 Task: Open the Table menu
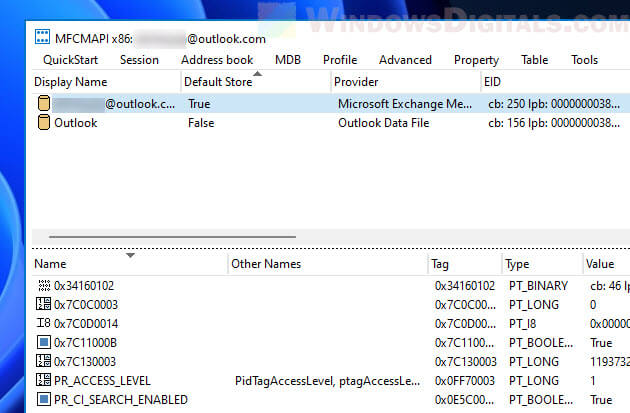(534, 60)
